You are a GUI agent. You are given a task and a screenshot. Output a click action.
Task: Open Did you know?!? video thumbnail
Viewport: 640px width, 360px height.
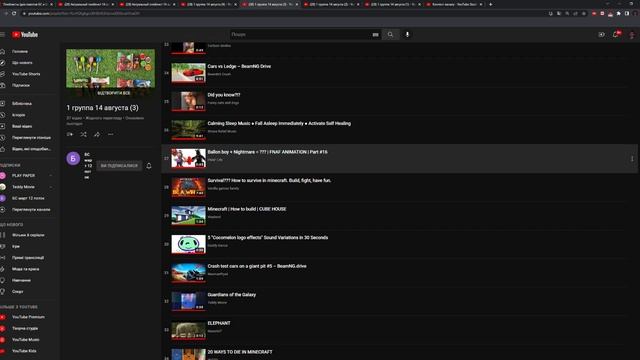(x=188, y=101)
